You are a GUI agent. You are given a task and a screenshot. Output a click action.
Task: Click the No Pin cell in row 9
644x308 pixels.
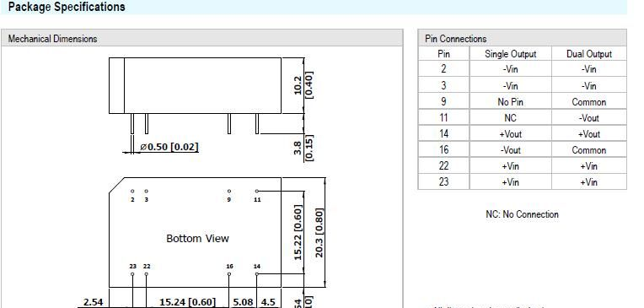coord(511,101)
